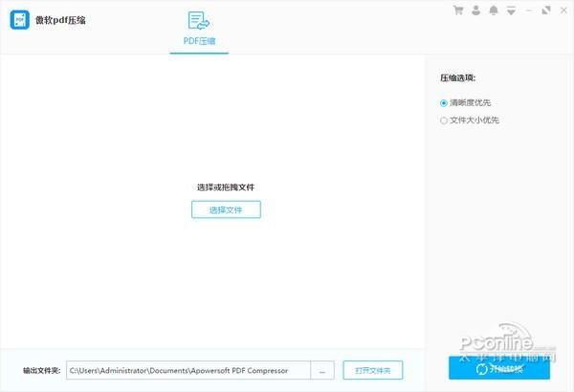574x392 pixels.
Task: Select 文件大小优先 compression option
Action: [x=470, y=120]
